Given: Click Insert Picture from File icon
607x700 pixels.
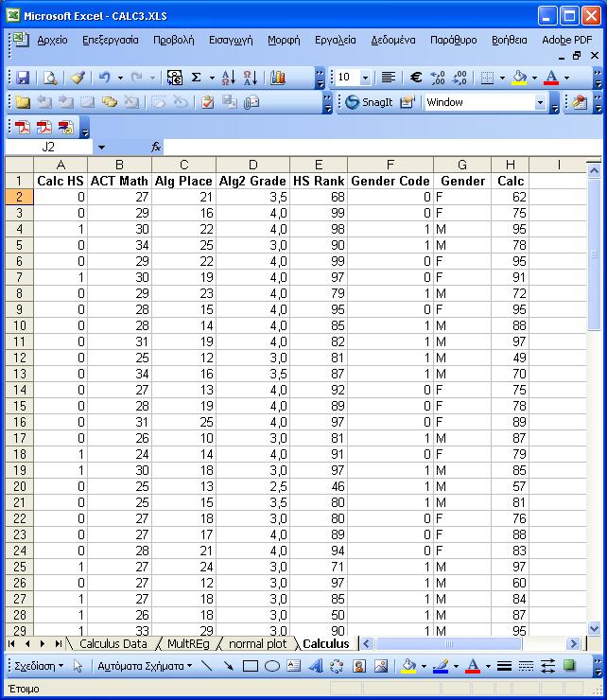Looking at the screenshot, I should (x=381, y=666).
